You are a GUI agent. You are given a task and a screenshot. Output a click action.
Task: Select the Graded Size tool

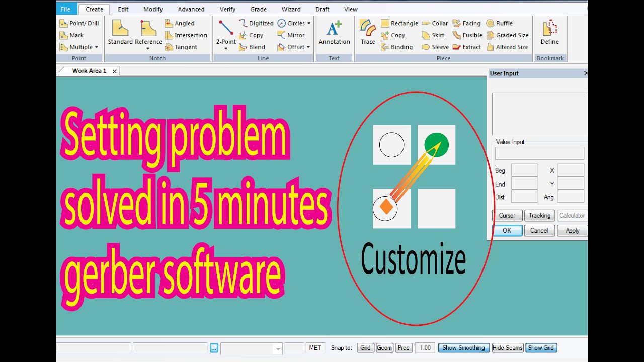[507, 35]
